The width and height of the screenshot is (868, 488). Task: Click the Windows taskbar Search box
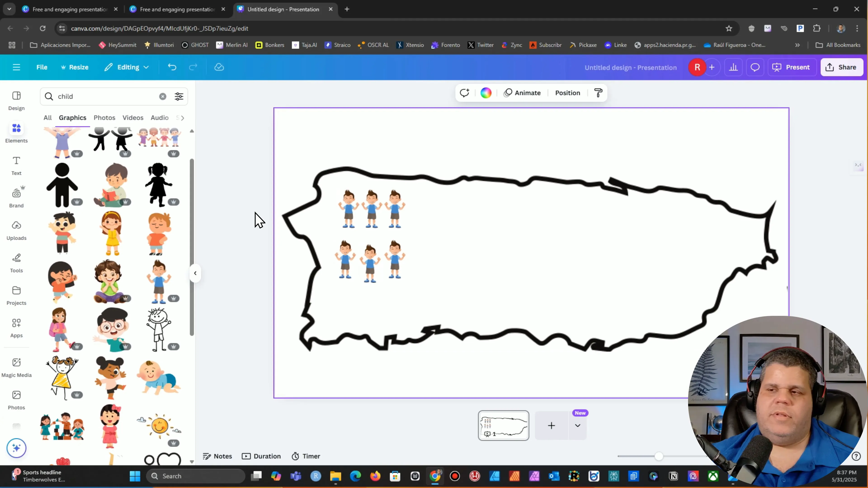pos(196,476)
